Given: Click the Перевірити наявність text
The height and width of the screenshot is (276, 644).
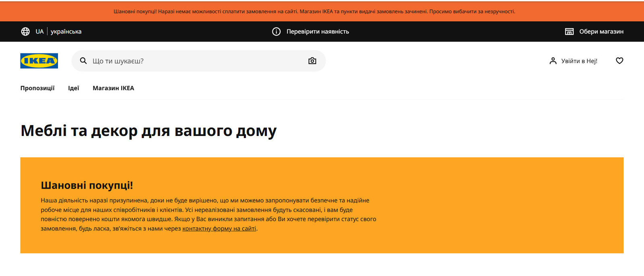Looking at the screenshot, I should [x=318, y=31].
